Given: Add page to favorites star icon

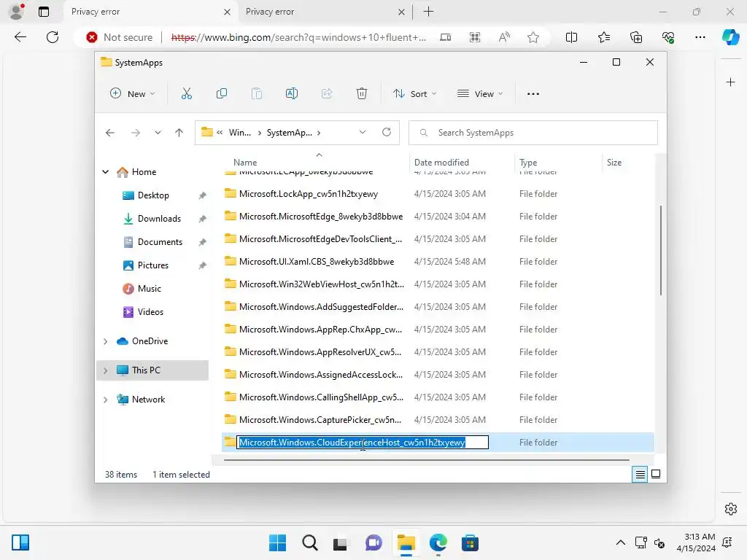Looking at the screenshot, I should tap(533, 37).
